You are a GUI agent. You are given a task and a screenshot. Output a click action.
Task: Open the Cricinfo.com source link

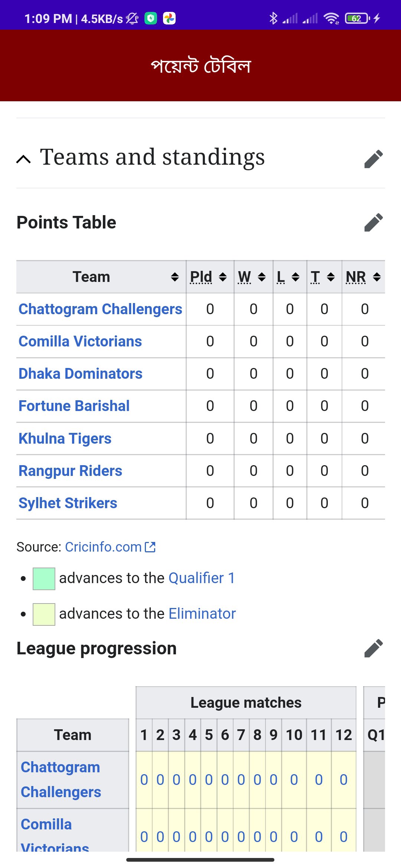pyautogui.click(x=103, y=547)
